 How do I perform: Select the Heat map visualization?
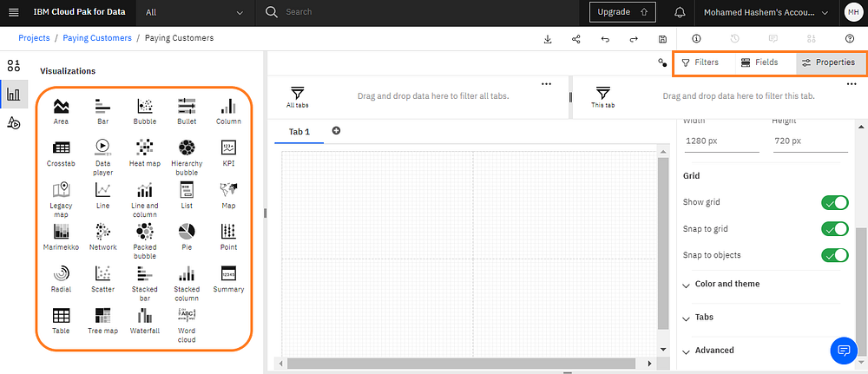pyautogui.click(x=145, y=154)
